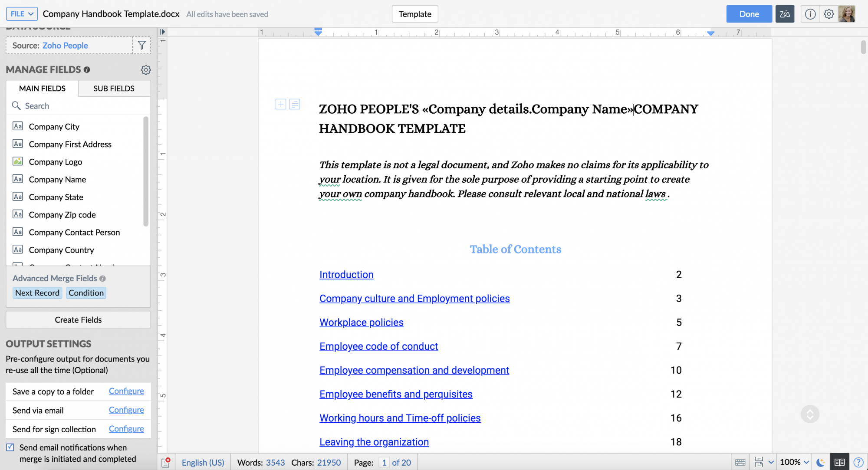The width and height of the screenshot is (868, 470).
Task: Open Working hours and Time-off policies link
Action: 400,418
